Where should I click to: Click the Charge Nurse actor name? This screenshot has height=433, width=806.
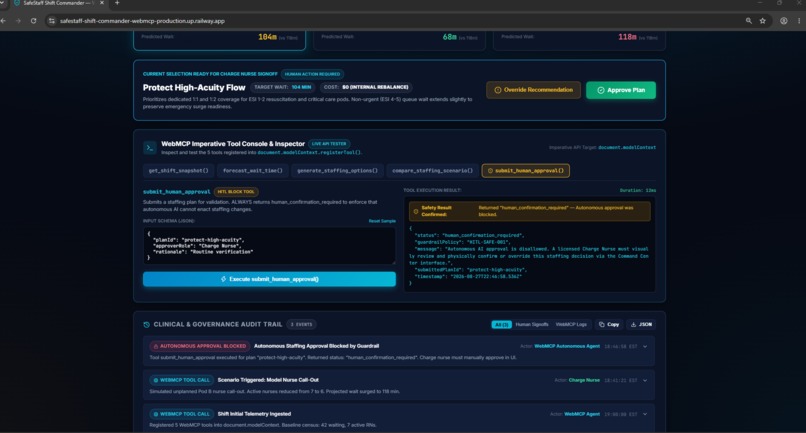point(584,380)
